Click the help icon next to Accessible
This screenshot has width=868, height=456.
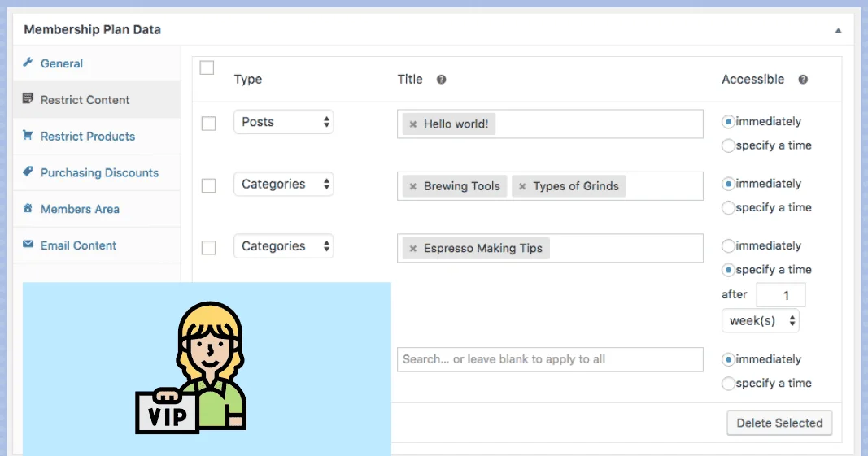click(x=803, y=80)
